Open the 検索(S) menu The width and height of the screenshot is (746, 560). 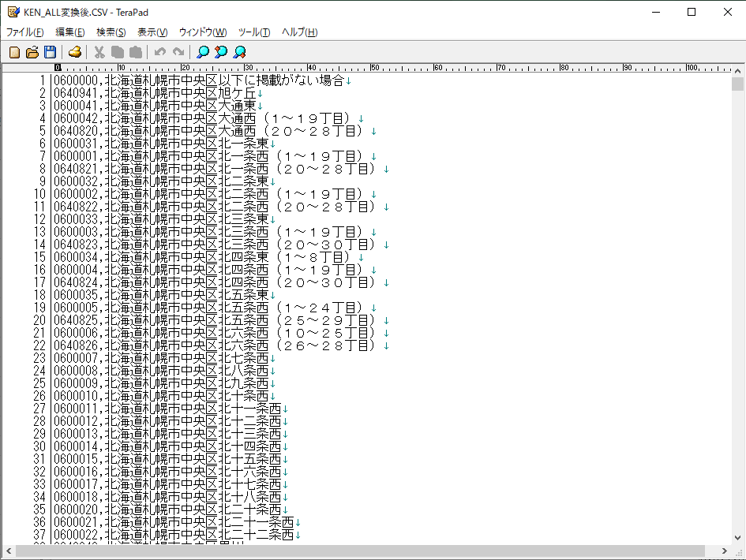click(x=111, y=32)
